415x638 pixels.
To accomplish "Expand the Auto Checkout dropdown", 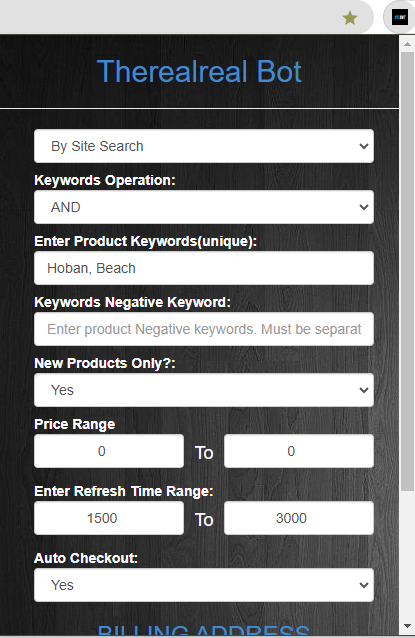I will 204,585.
